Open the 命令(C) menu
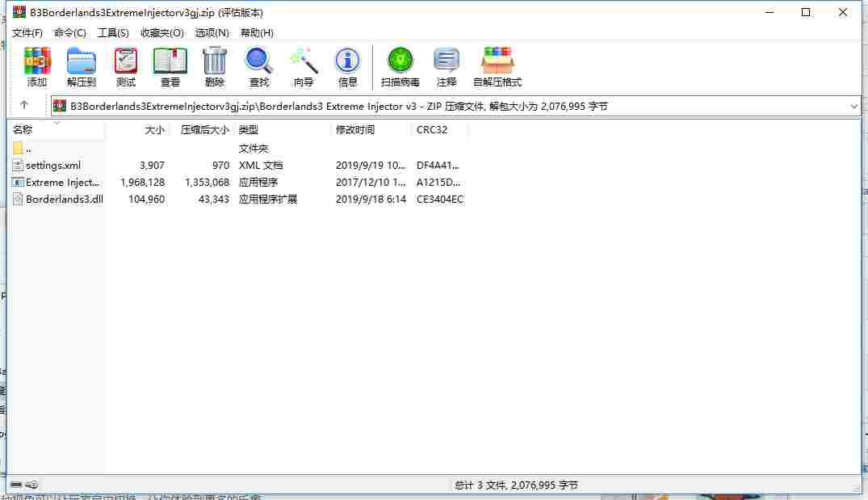Image resolution: width=868 pixels, height=500 pixels. coord(69,32)
